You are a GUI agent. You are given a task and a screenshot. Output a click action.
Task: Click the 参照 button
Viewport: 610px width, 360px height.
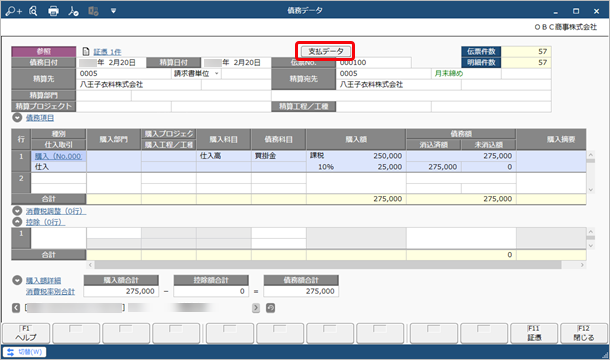[44, 51]
